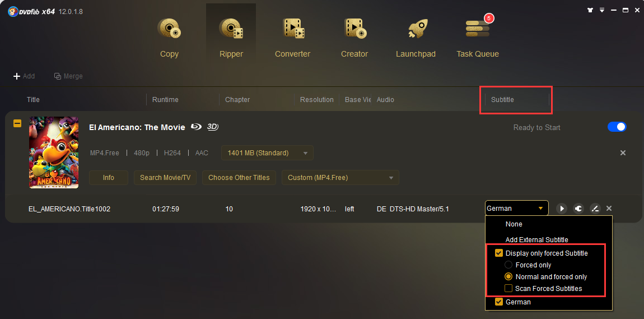The width and height of the screenshot is (644, 319).
Task: Click the Merge titles button
Action: (68, 76)
